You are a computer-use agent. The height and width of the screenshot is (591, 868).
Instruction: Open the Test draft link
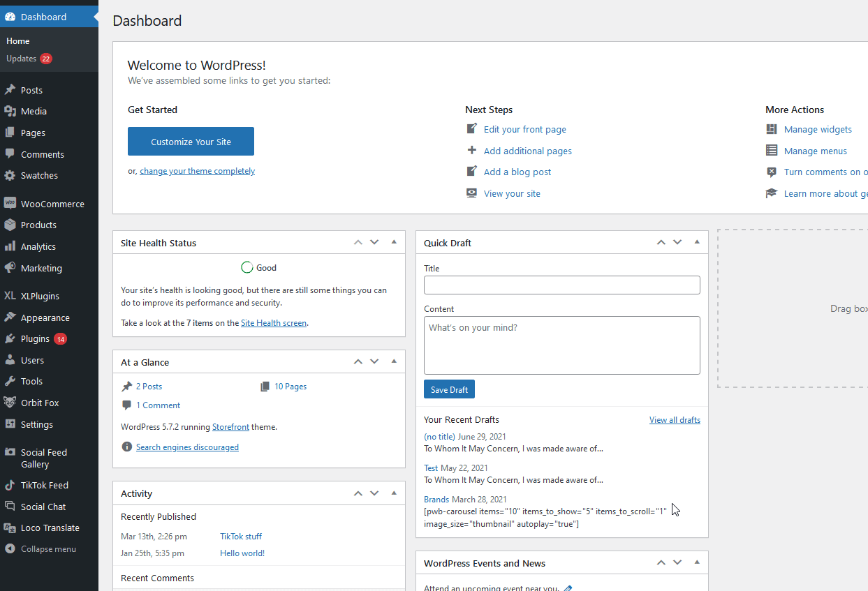[x=431, y=467]
